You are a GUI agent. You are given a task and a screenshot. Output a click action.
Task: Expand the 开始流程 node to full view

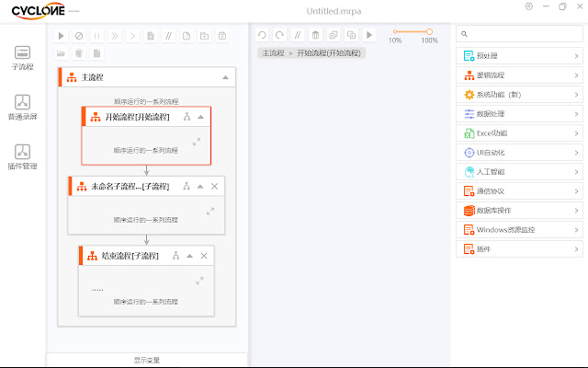click(197, 142)
